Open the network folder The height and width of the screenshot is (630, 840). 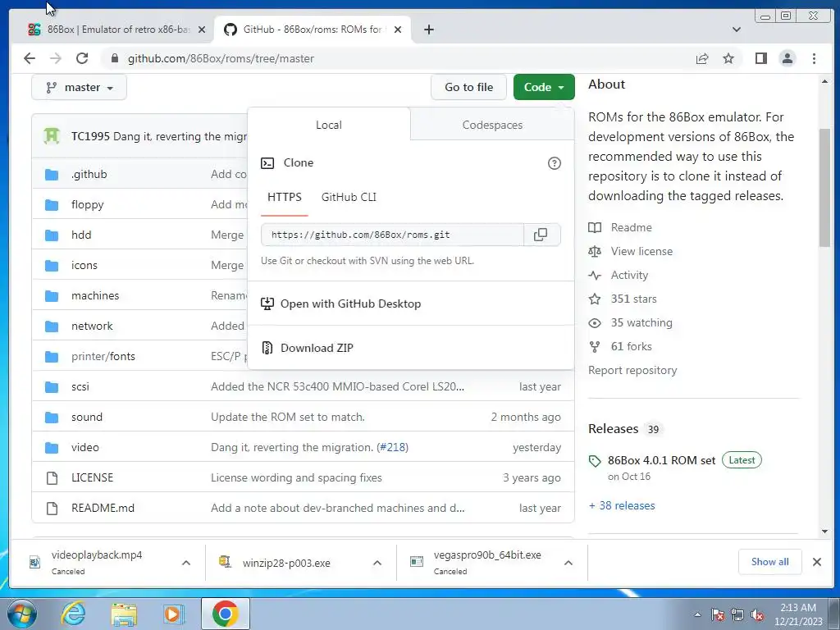coord(92,326)
